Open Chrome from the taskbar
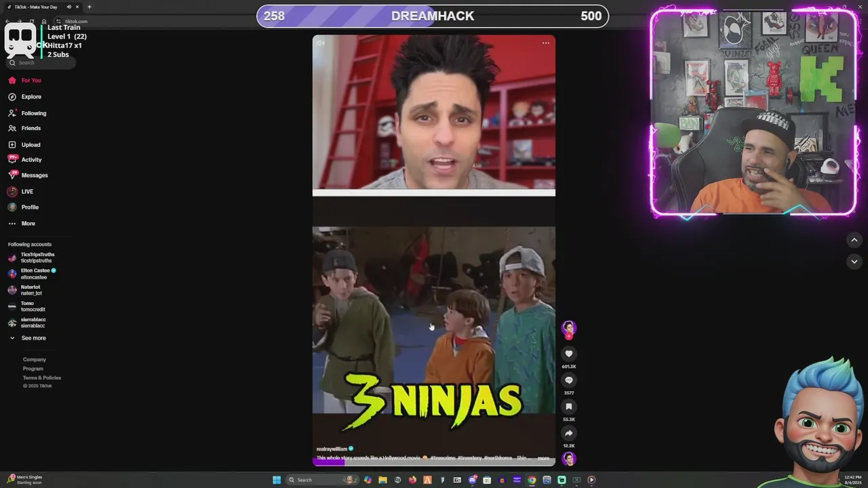868x488 pixels. point(532,480)
